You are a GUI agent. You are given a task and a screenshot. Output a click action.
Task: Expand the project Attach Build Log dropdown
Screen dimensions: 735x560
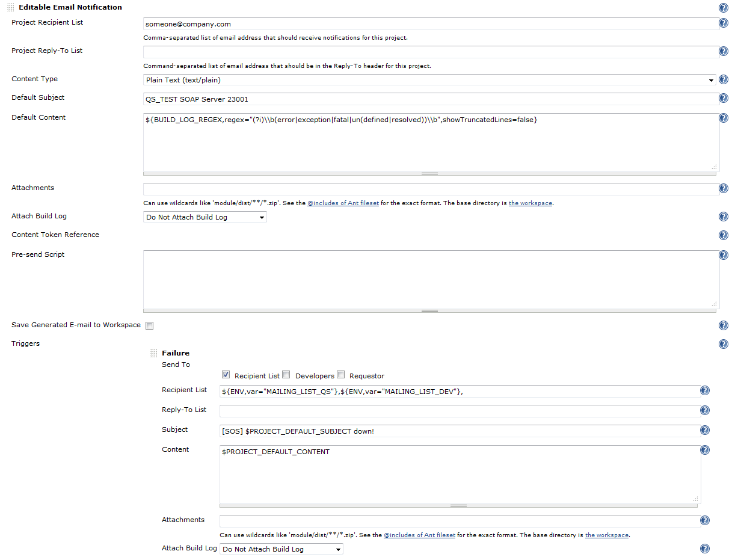point(205,217)
